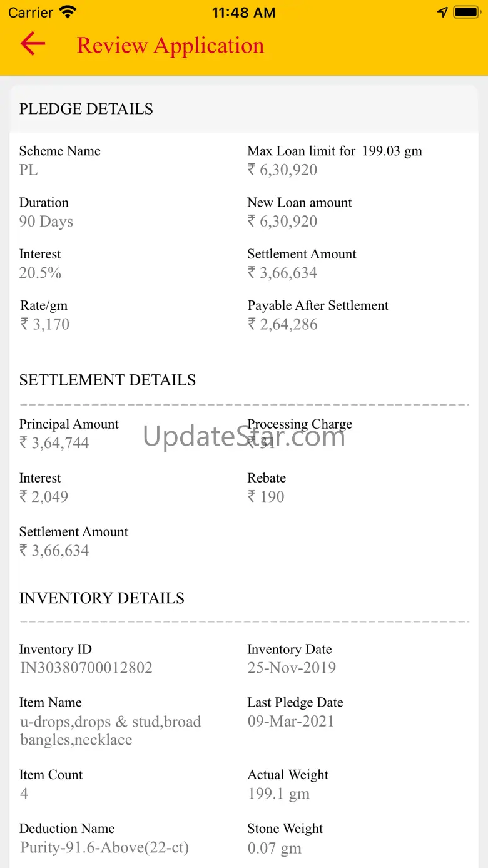Select the PLEDGE DETAILS section header

(x=86, y=109)
